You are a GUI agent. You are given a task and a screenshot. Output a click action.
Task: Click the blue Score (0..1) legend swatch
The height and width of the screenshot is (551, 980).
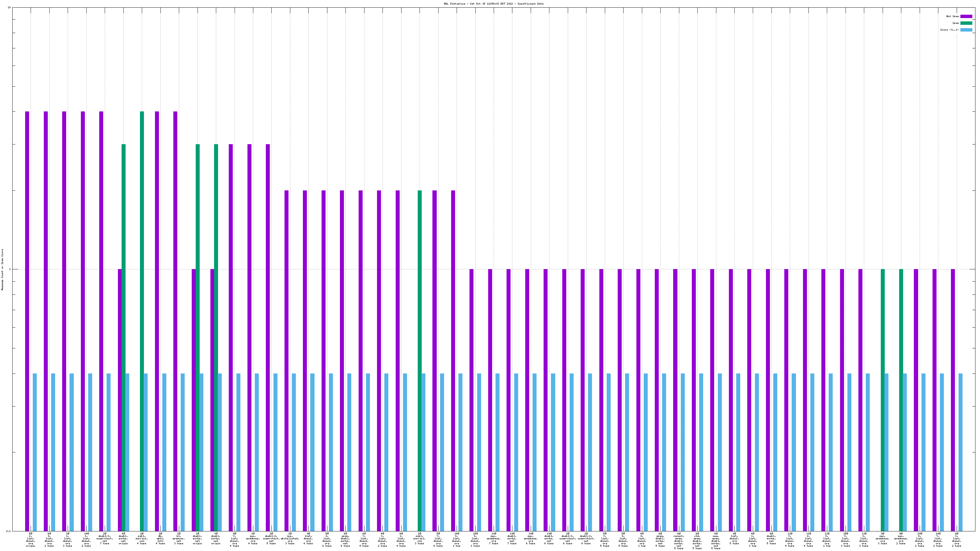(966, 30)
